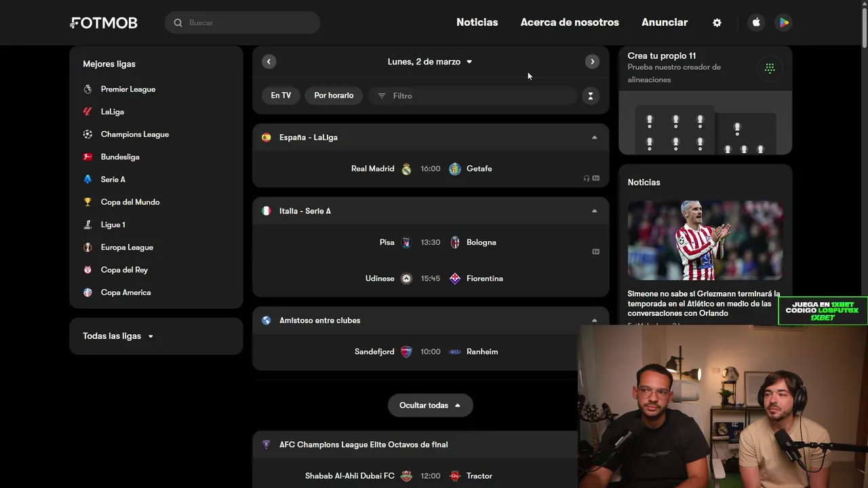The image size is (868, 488).
Task: Open the Simeone Griezmann news headline
Action: [704, 304]
